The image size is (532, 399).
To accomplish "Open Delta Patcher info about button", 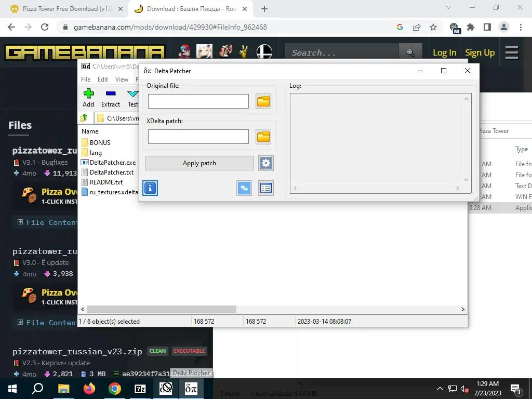I will pos(150,188).
